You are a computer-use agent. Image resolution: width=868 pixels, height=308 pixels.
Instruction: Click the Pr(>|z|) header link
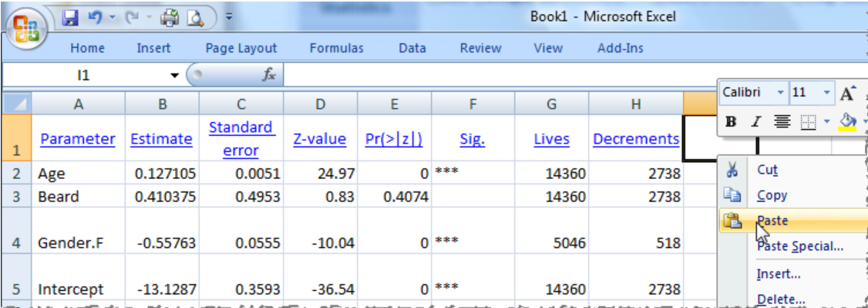click(394, 139)
